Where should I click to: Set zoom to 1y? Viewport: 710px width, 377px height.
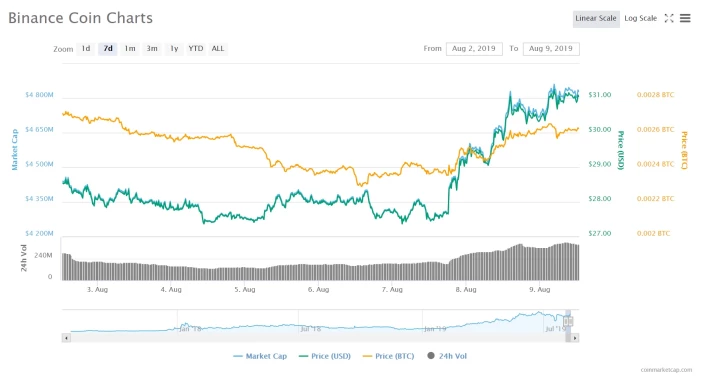pyautogui.click(x=174, y=48)
